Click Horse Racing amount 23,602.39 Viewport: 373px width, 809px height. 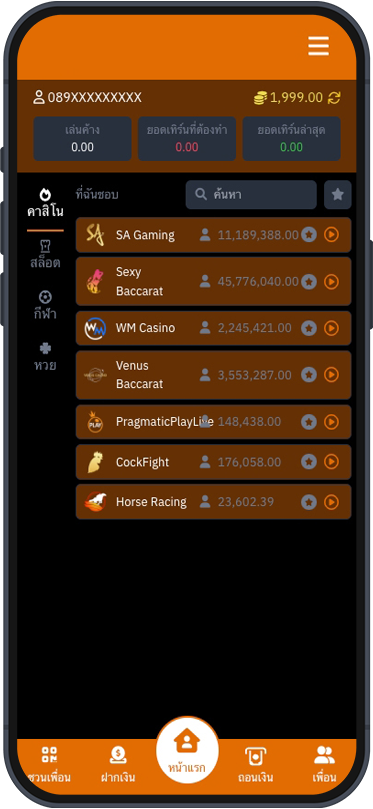click(x=246, y=501)
